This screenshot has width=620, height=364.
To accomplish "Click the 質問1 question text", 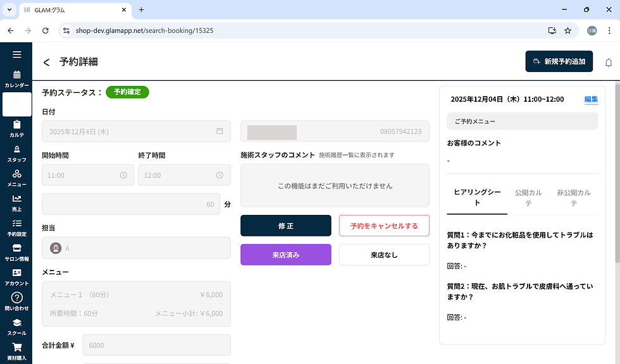I will click(520, 240).
